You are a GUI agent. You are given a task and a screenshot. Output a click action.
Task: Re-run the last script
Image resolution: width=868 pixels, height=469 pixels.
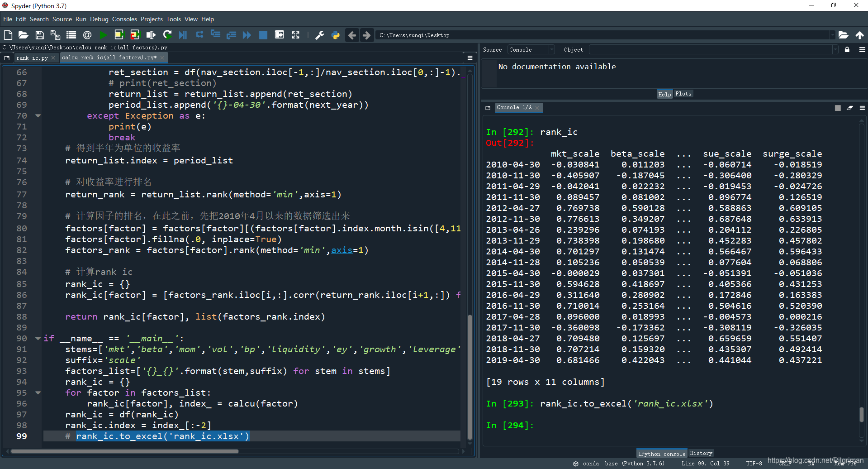click(x=167, y=35)
